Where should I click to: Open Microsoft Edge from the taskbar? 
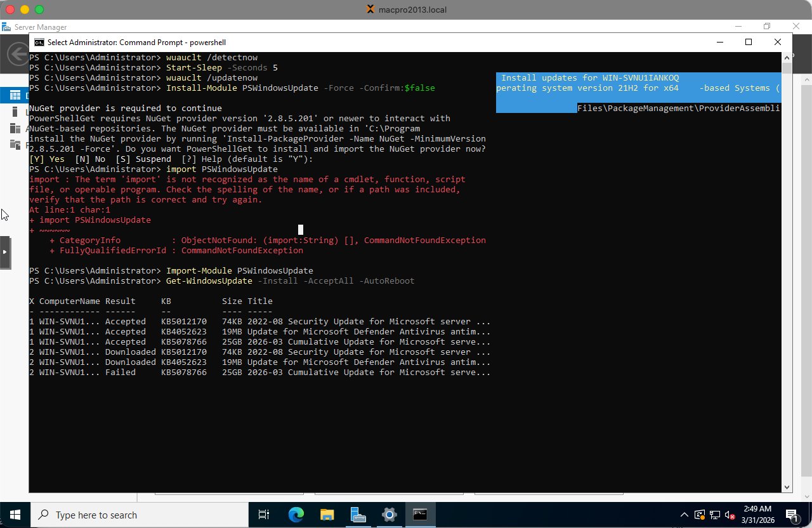pos(296,515)
